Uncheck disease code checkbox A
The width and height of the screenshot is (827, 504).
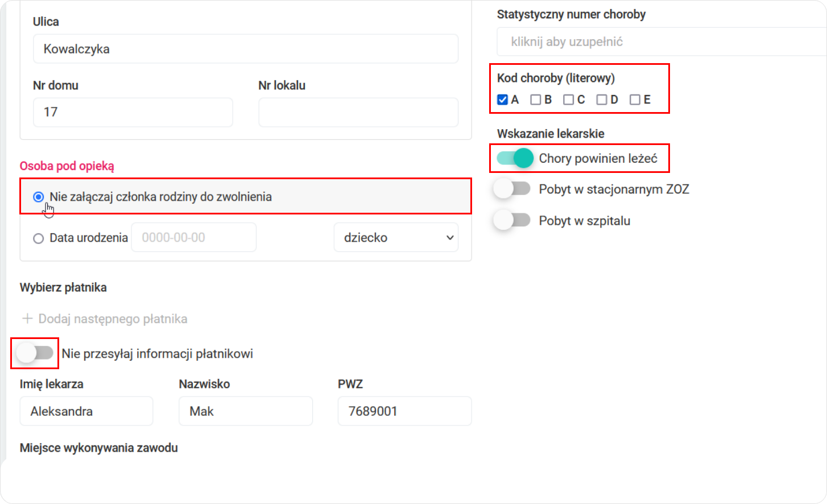(501, 99)
